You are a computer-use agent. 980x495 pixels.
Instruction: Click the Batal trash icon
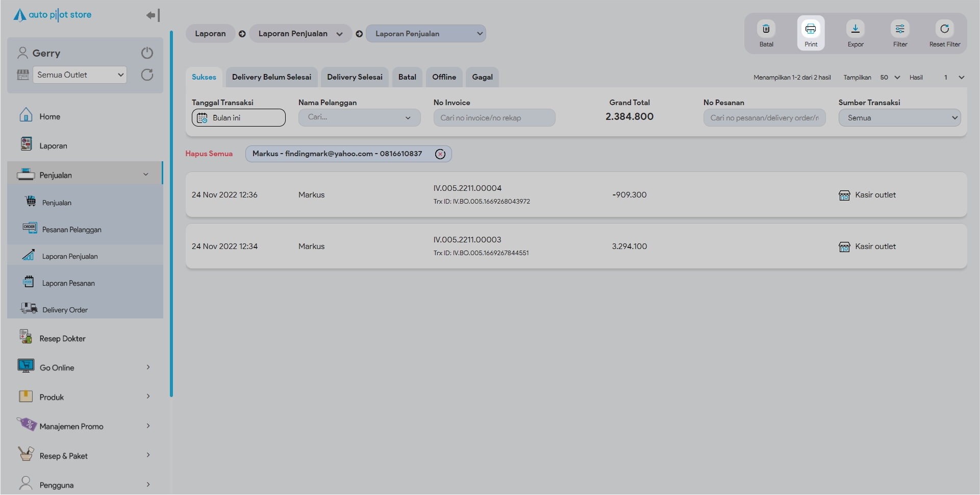pyautogui.click(x=766, y=29)
